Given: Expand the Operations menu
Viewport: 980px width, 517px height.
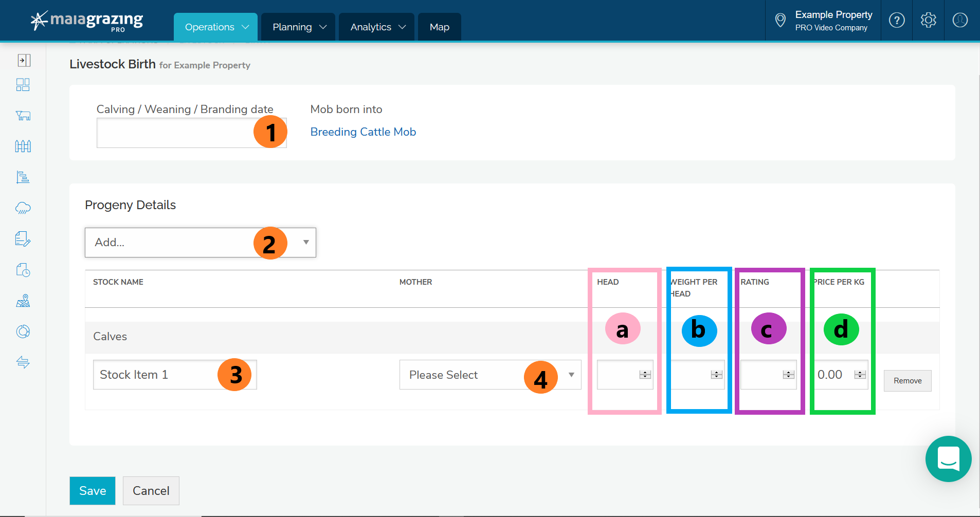Looking at the screenshot, I should [216, 27].
